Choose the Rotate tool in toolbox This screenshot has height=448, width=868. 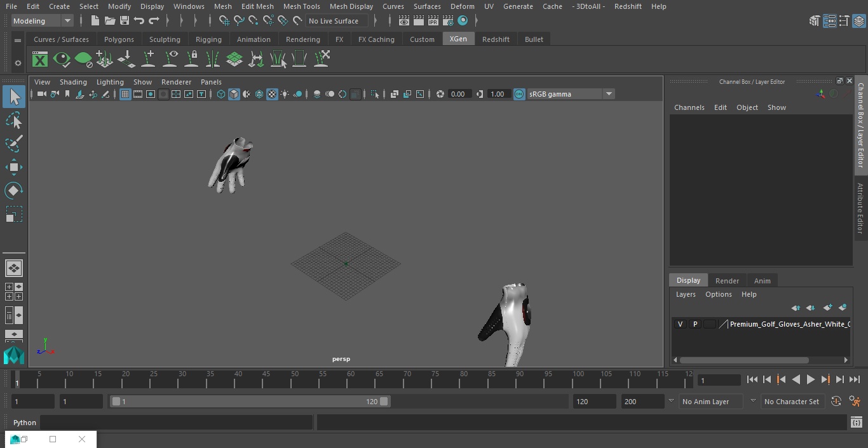point(14,191)
